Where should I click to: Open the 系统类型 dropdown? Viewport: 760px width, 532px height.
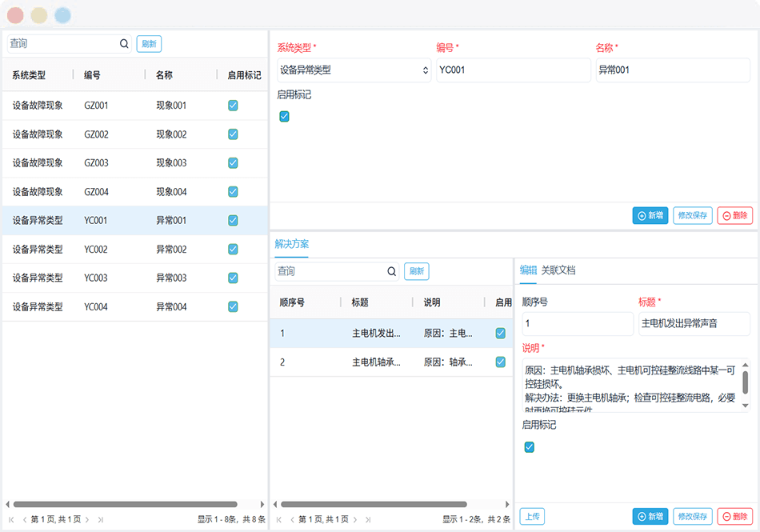tap(354, 70)
